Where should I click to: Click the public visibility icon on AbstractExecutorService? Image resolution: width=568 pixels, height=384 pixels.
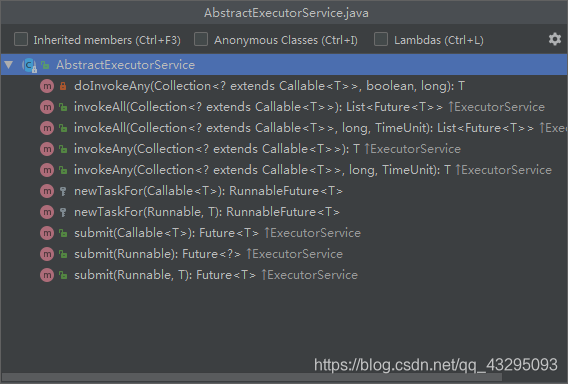point(45,65)
